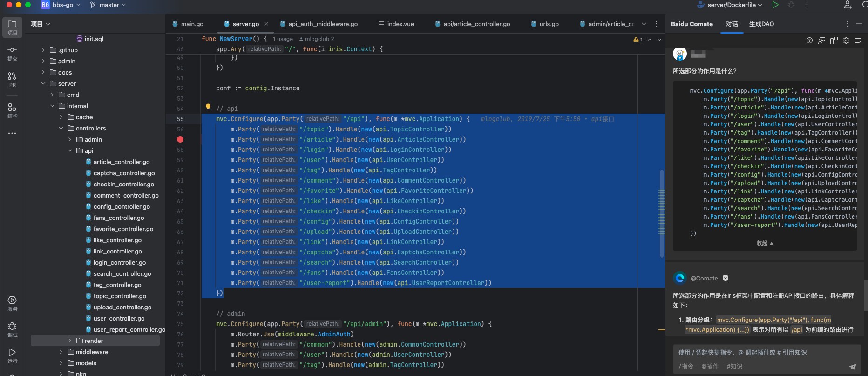Open Comate panel options three dots
Image resolution: width=868 pixels, height=376 pixels.
[847, 24]
